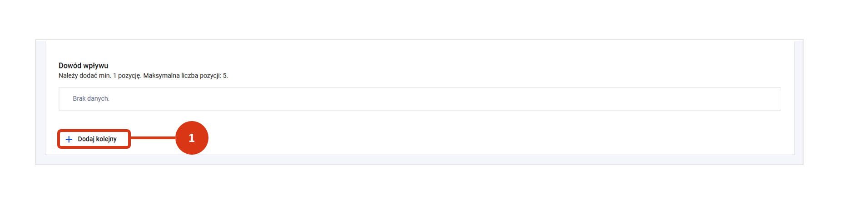Click the gray footer strip below the form panel
868x224 pixels.
pos(420,160)
